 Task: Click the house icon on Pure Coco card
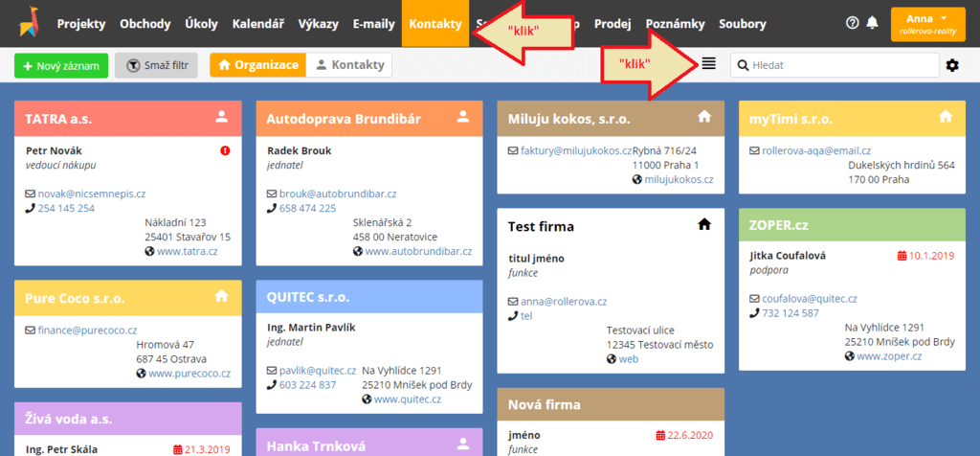221,296
